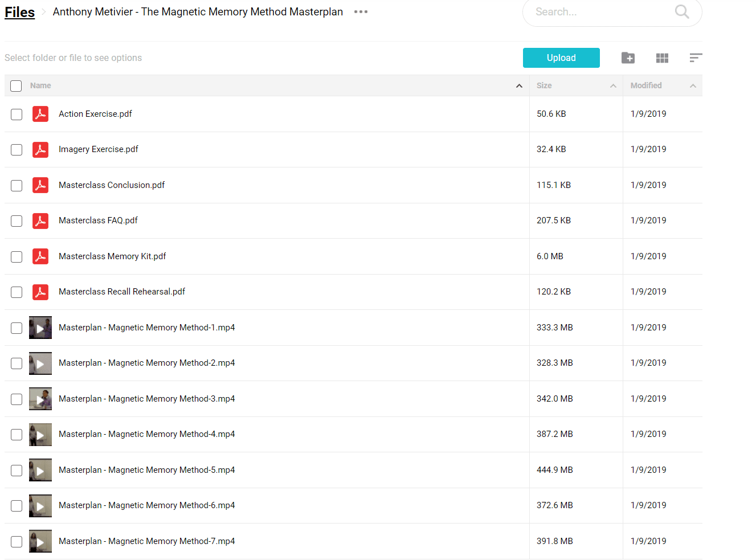Check the box for Magnetic Memory Method-2.mp4

[x=17, y=363]
